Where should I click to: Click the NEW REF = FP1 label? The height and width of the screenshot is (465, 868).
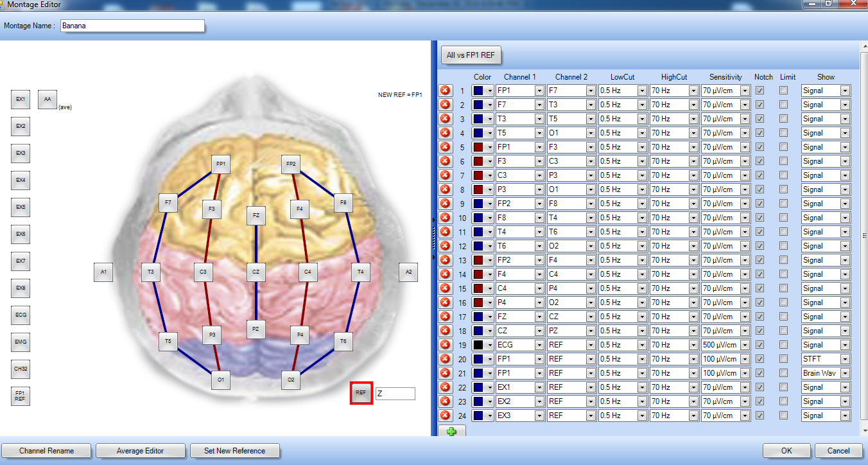click(x=400, y=94)
